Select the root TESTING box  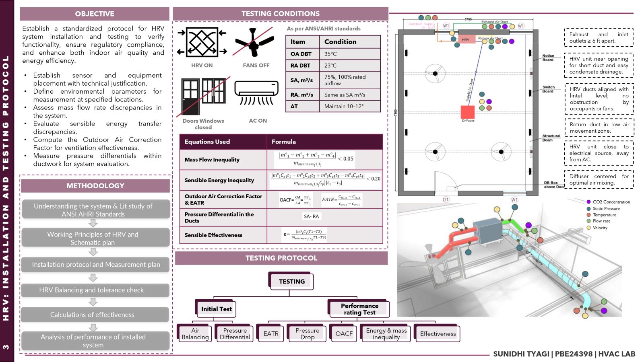[291, 281]
